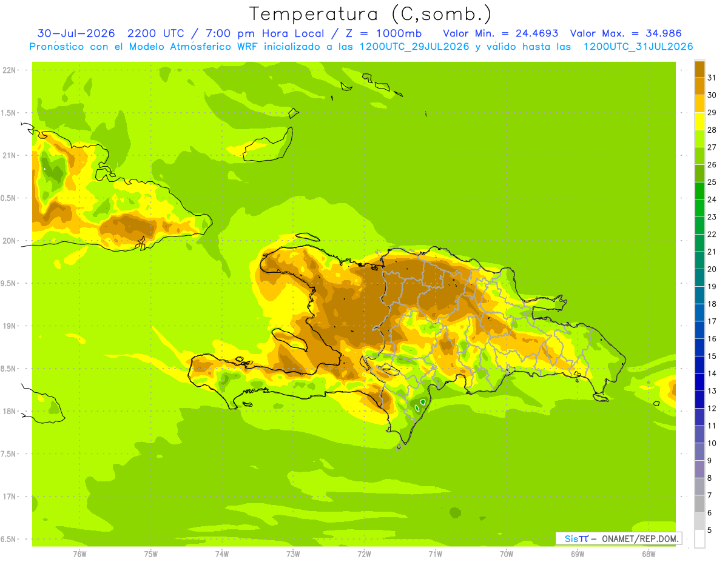Select the yellow-green swatch between 27 and 28
This screenshot has width=728, height=562.
[x=699, y=138]
